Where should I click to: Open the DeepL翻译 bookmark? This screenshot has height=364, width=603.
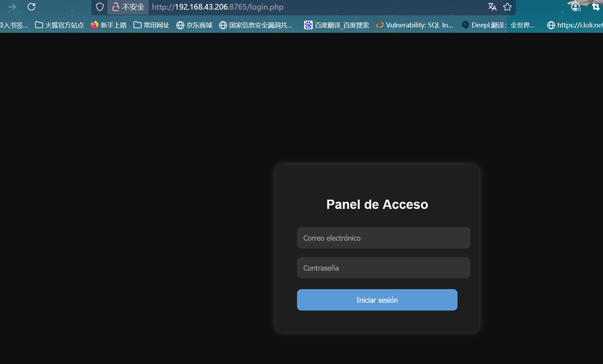point(498,25)
